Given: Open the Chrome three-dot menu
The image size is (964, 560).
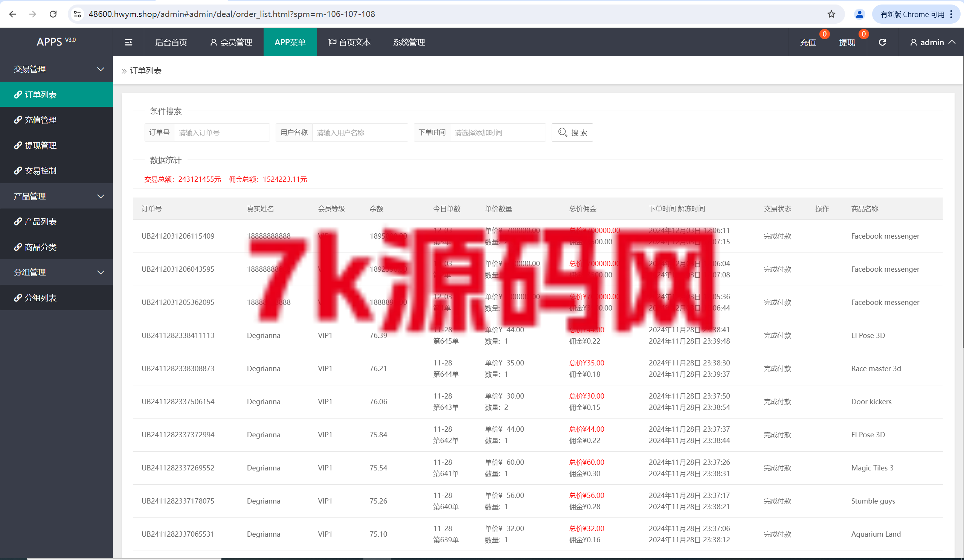Looking at the screenshot, I should point(951,14).
